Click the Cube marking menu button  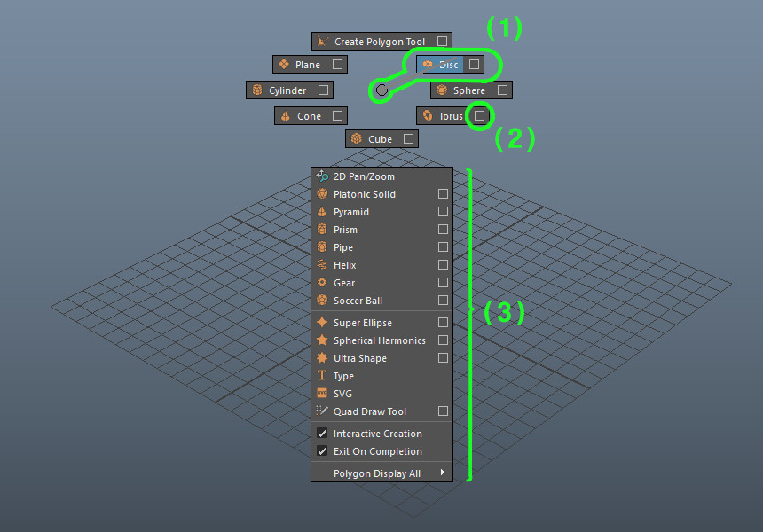382,138
